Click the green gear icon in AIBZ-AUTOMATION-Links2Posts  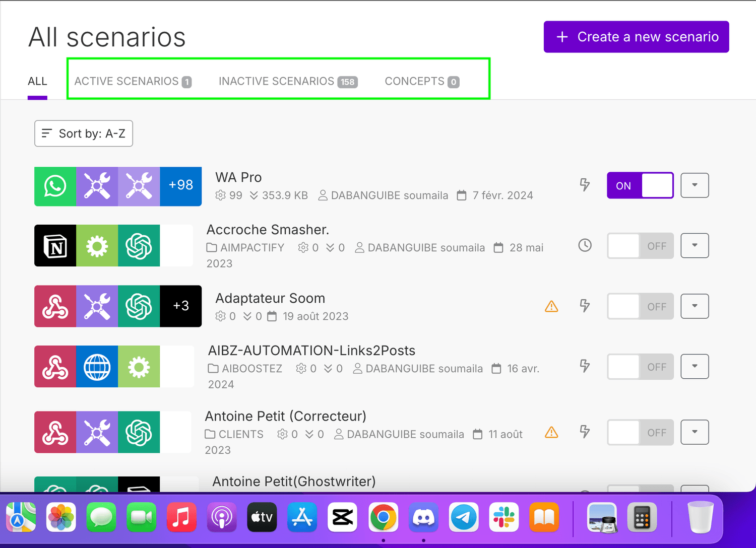(x=139, y=367)
